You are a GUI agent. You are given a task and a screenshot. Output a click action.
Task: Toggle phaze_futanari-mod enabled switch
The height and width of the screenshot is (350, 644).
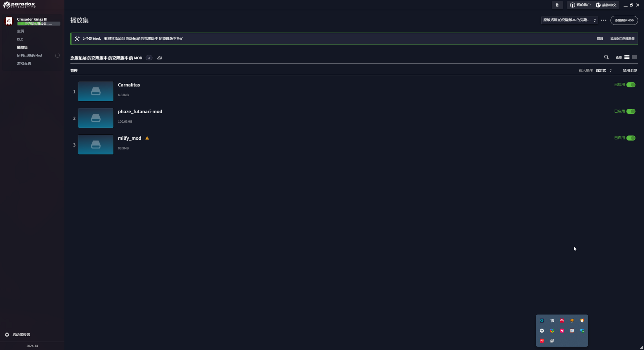click(631, 111)
